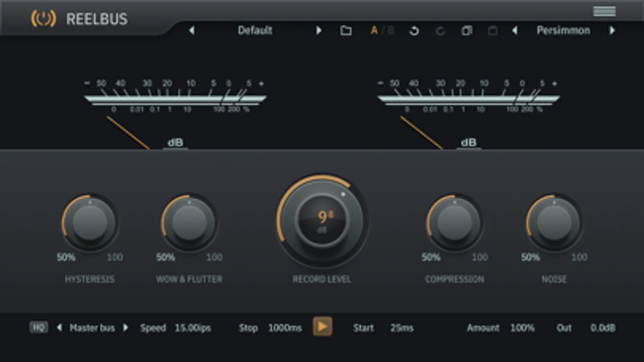Toggle the orange tape play/stop button
The width and height of the screenshot is (644, 362).
click(x=323, y=327)
